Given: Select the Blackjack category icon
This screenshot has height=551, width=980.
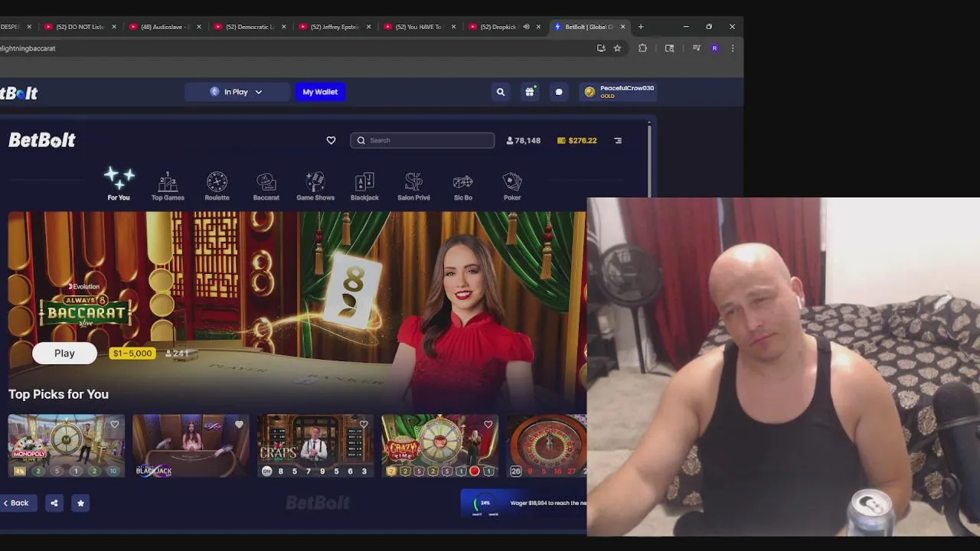Looking at the screenshot, I should click(x=364, y=186).
